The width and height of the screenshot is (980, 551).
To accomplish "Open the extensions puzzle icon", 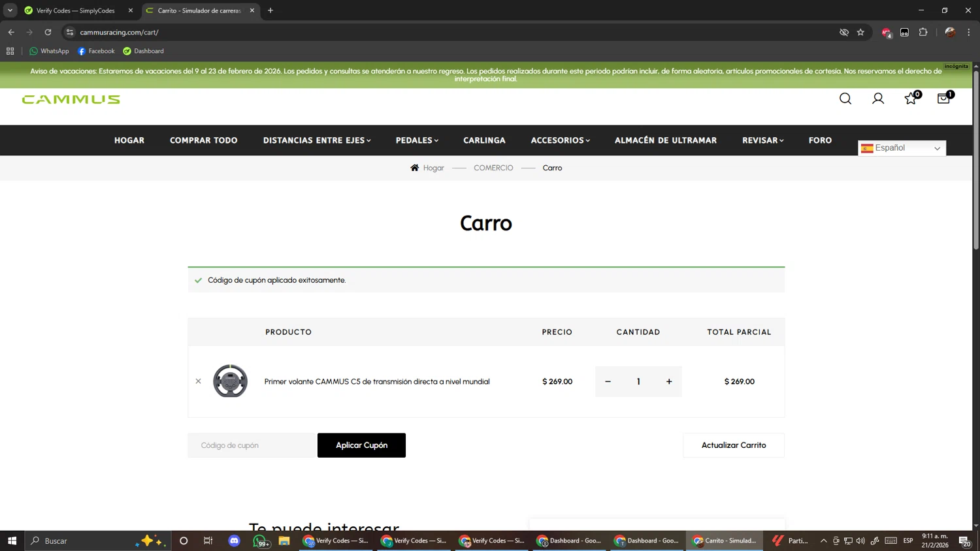I will [923, 32].
